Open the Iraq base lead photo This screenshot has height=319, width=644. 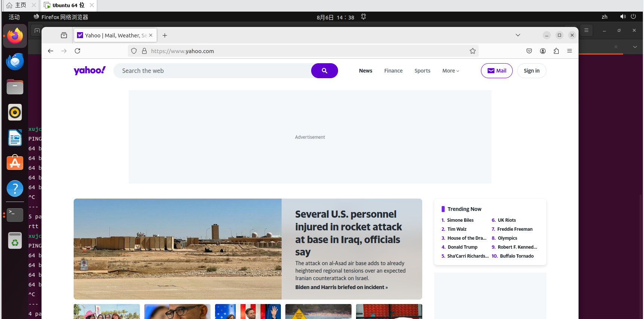coord(178,249)
